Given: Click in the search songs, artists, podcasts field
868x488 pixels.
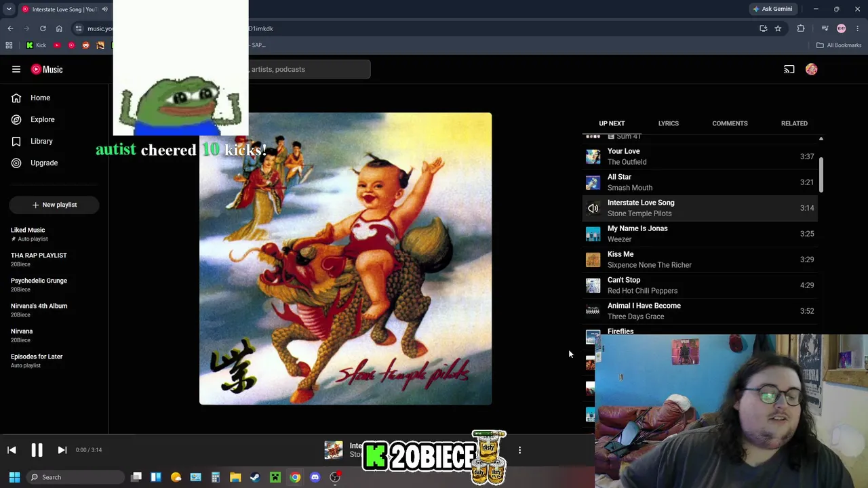Looking at the screenshot, I should (x=309, y=69).
